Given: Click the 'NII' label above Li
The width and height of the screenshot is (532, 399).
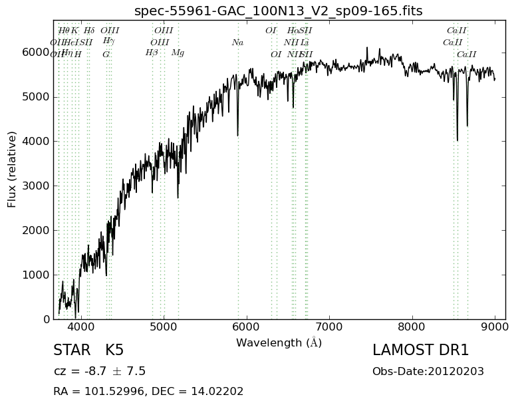Looking at the screenshot, I should [291, 43].
